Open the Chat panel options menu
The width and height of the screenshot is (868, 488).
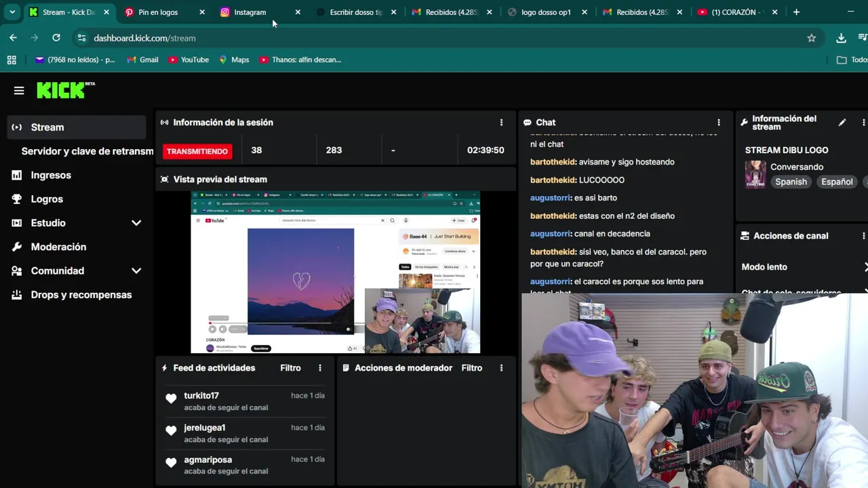click(x=719, y=123)
